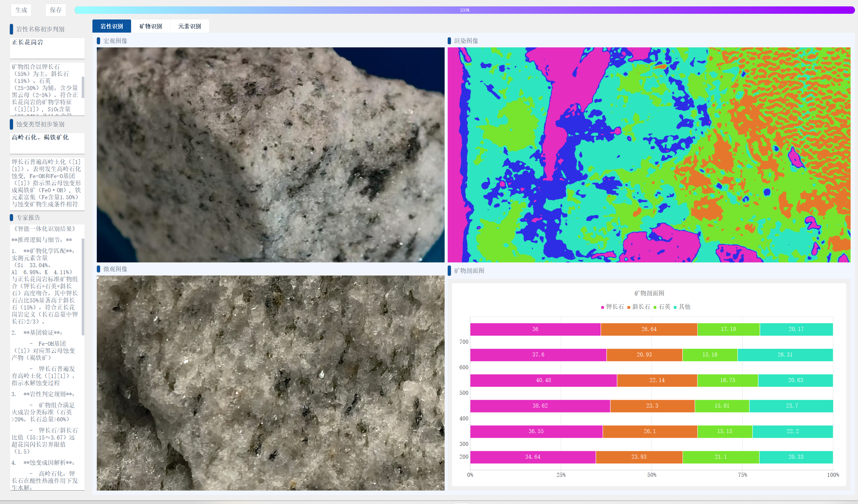This screenshot has width=858, height=504.
Task: Toggle 斜长石 legend item in chart
Action: click(639, 307)
